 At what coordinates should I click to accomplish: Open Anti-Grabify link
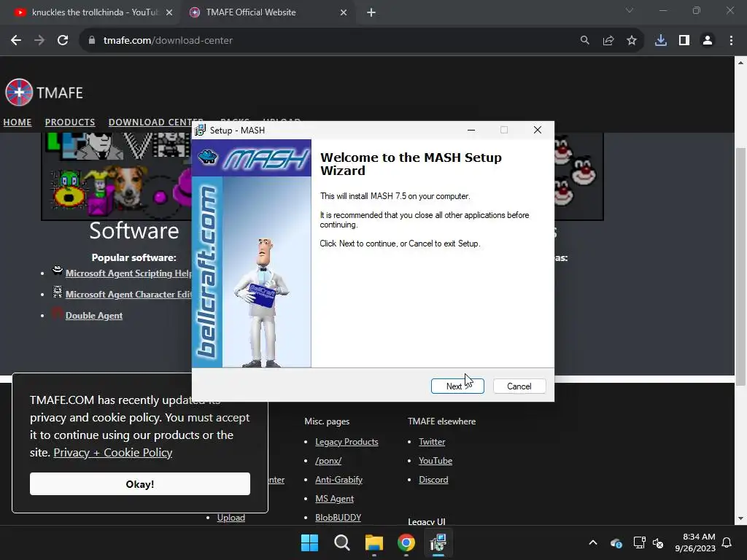(x=338, y=480)
